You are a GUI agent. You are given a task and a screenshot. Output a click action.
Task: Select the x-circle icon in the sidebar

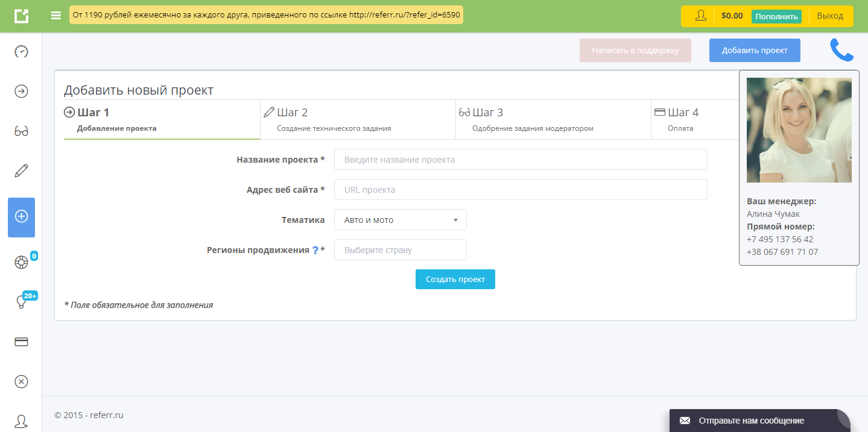[21, 381]
